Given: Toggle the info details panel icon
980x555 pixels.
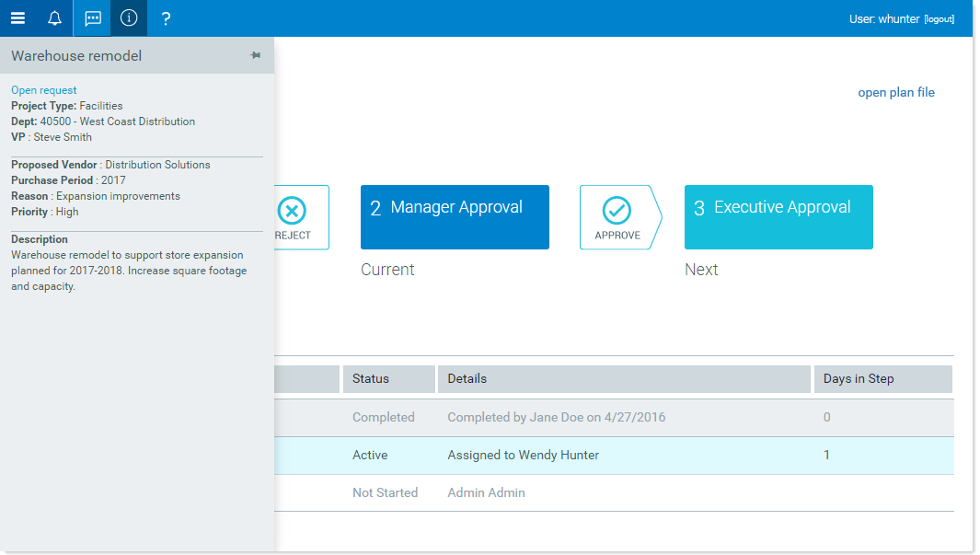Looking at the screenshot, I should pyautogui.click(x=129, y=18).
